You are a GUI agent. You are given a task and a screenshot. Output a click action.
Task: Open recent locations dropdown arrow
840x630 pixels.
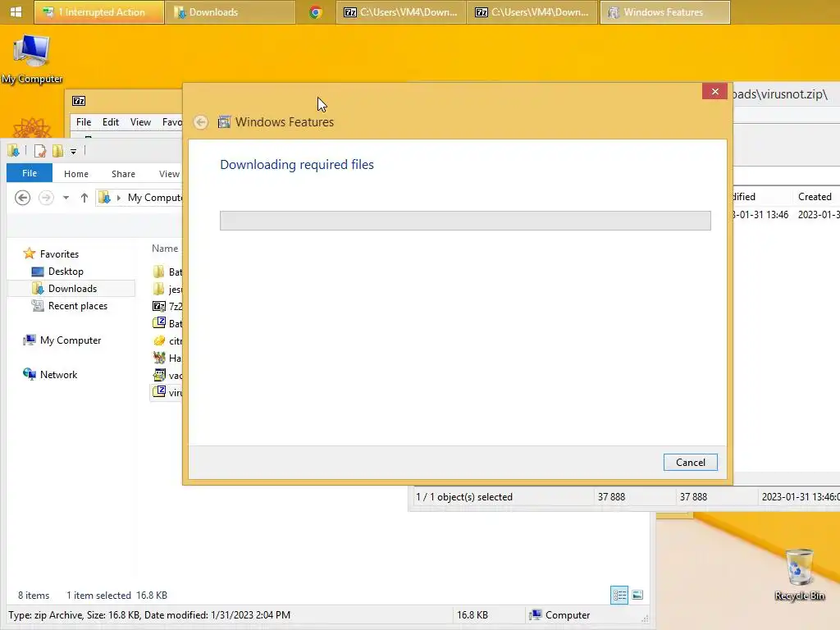click(66, 198)
